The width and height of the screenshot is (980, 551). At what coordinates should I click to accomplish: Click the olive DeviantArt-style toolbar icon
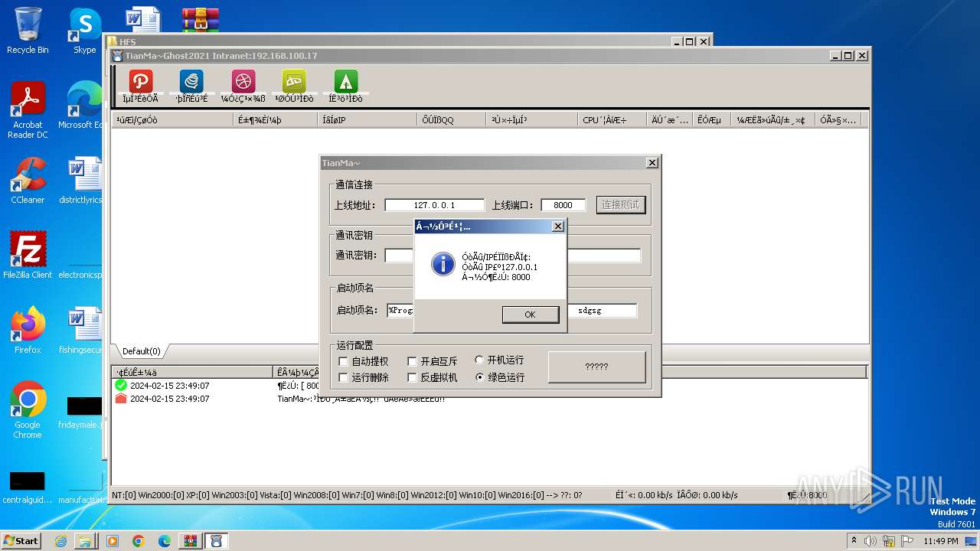[294, 81]
